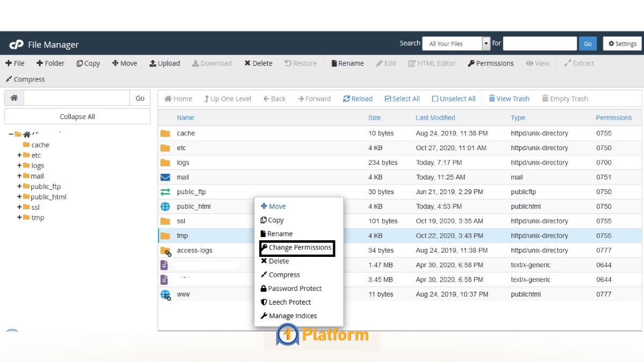Screen dimensions: 644x362
Task: Sort files by Last Modified column
Action: (435, 117)
